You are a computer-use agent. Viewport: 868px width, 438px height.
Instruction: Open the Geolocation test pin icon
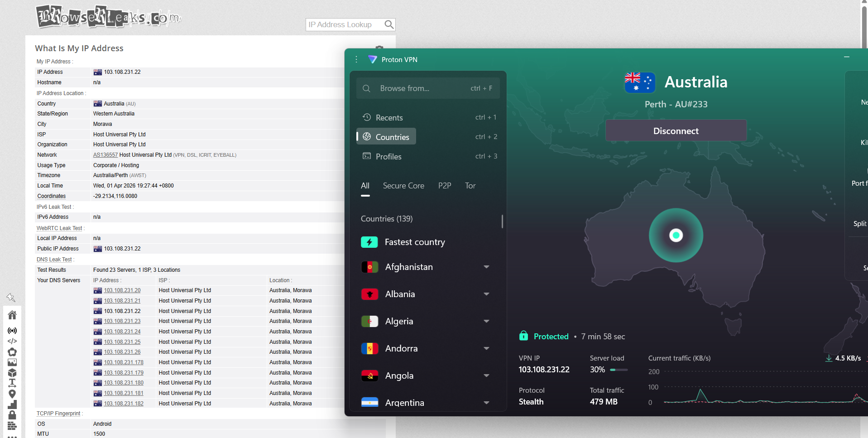pyautogui.click(x=12, y=393)
